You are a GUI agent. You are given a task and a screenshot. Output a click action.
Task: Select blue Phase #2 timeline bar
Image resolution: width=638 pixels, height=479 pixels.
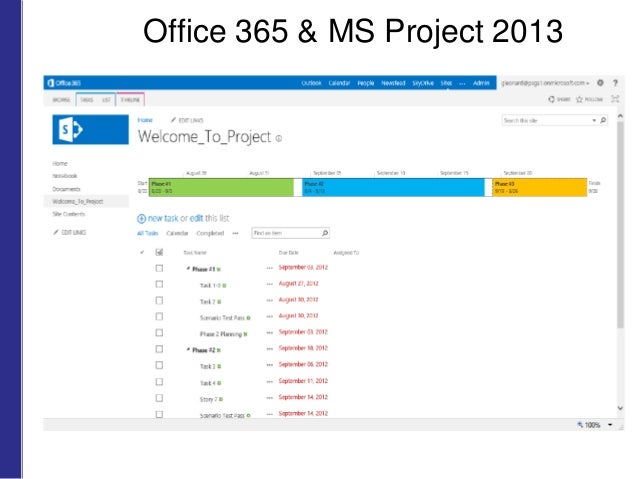(x=393, y=187)
